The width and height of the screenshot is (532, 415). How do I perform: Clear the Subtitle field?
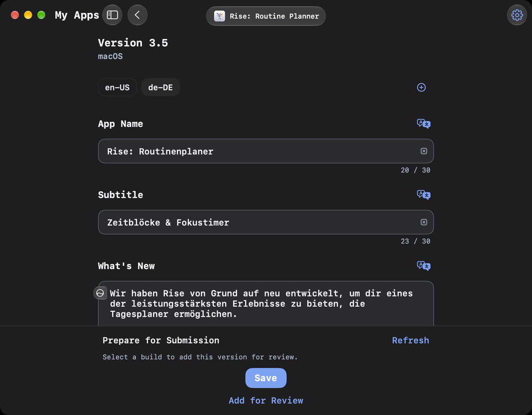pos(424,222)
